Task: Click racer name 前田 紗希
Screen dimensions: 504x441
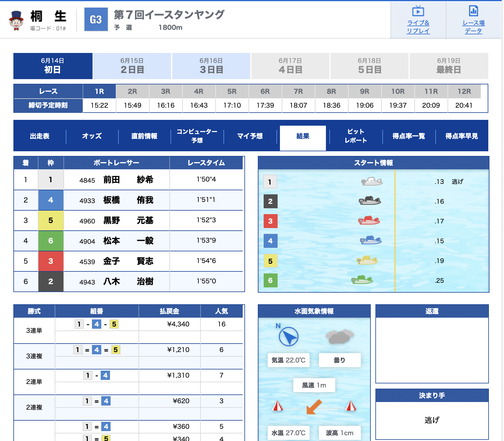Action: (x=128, y=180)
